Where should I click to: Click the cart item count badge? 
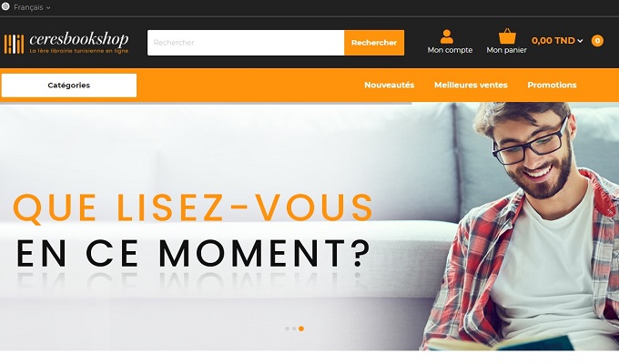tap(597, 41)
